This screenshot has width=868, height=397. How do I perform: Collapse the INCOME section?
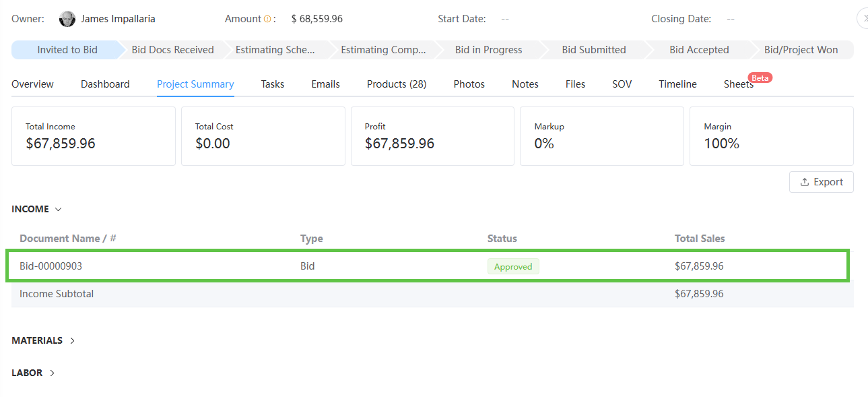pyautogui.click(x=58, y=209)
